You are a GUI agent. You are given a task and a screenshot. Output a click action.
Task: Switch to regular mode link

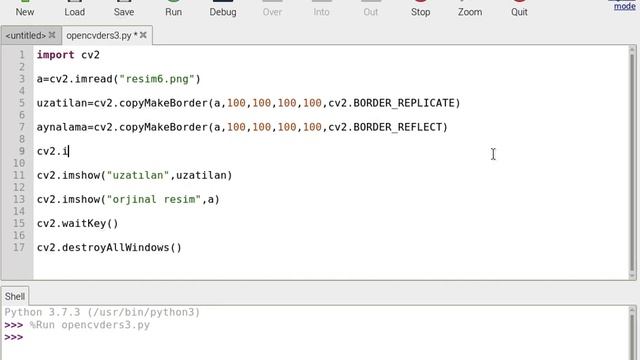[624, 6]
